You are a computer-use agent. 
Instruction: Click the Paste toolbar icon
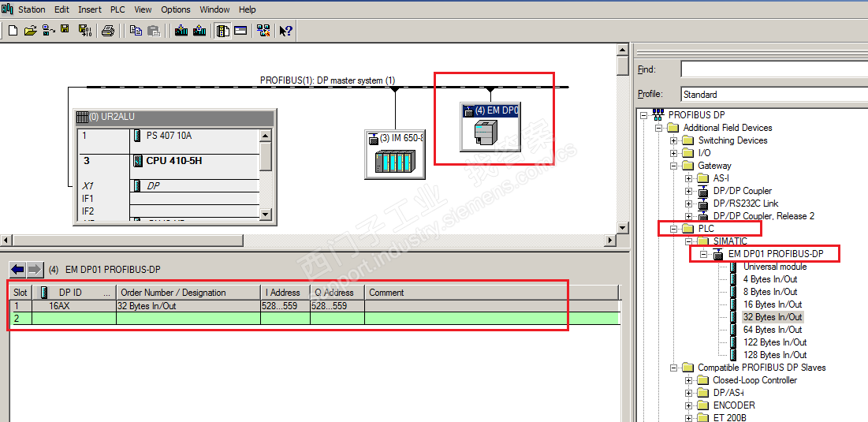pyautogui.click(x=154, y=31)
